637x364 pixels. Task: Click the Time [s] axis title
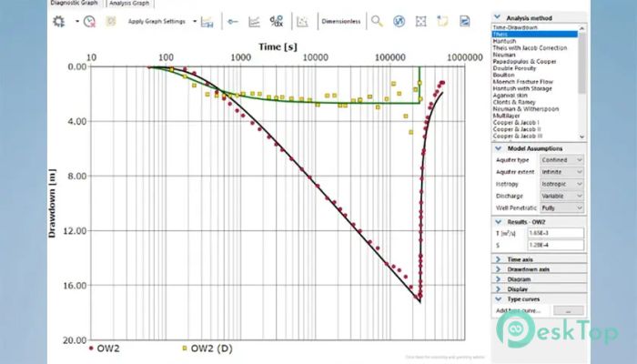tap(278, 46)
